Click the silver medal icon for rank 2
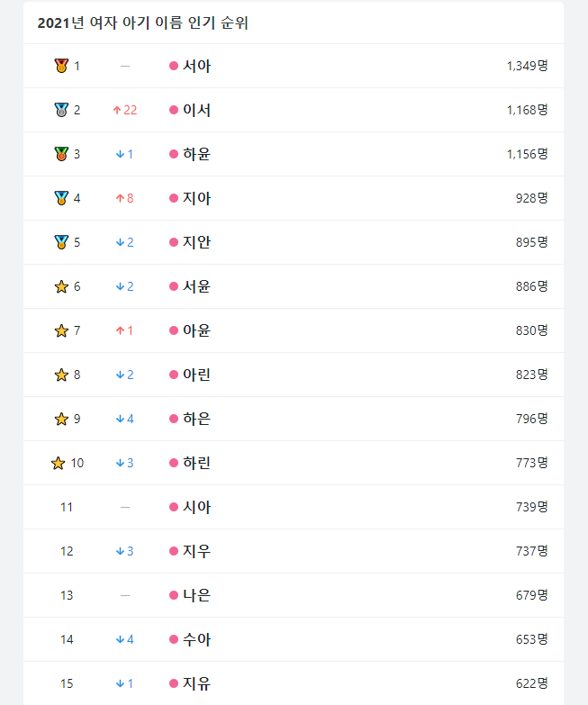 point(61,110)
